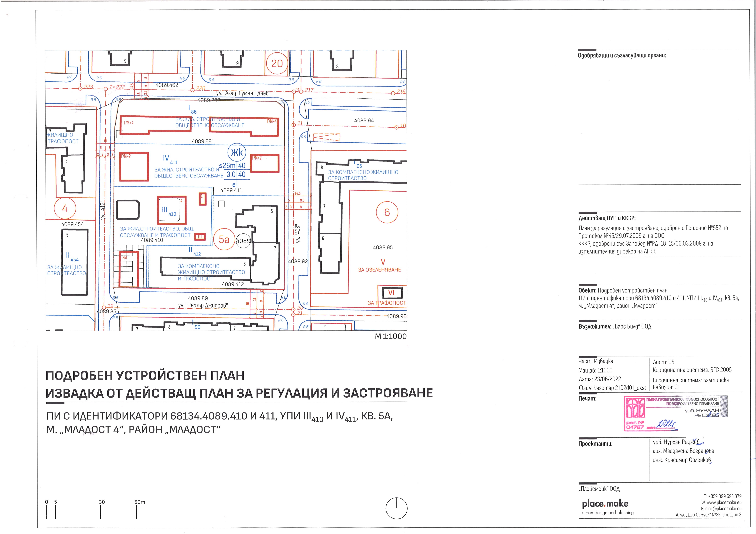Click the block number 4 circle
Screen dimensions: 756x534
[65, 209]
